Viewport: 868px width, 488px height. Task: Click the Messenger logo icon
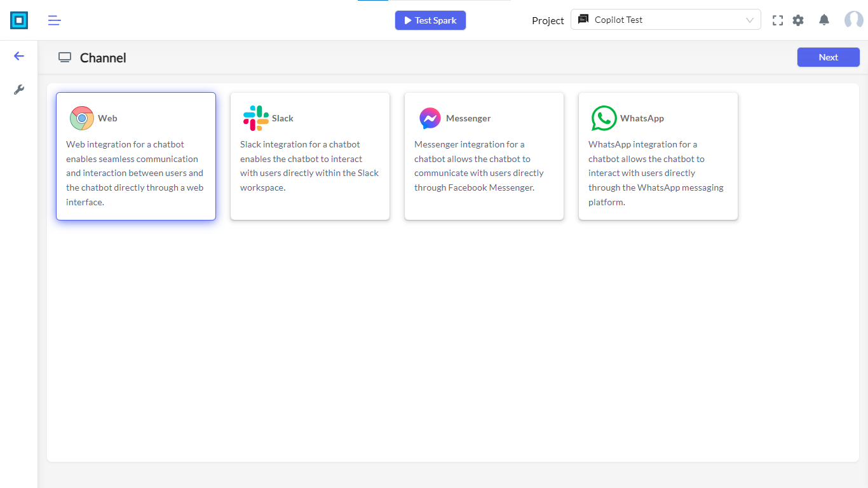pyautogui.click(x=430, y=118)
